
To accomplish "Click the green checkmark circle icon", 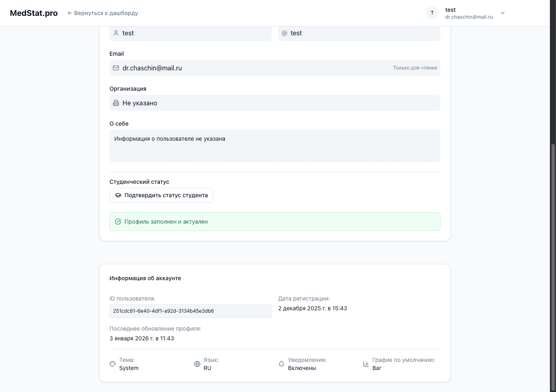I will 118,222.
